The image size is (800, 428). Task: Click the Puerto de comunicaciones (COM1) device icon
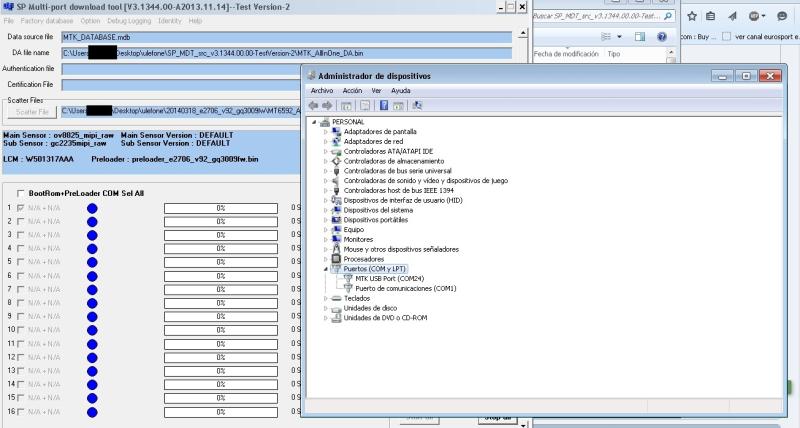pos(348,288)
